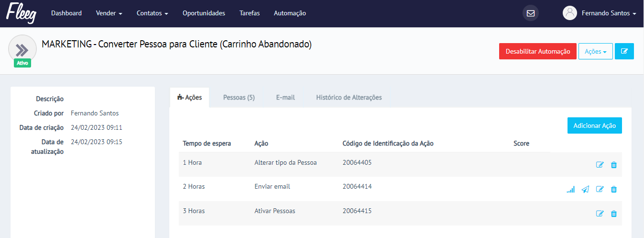
Task: View statistics for the Enviar email action
Action: (570, 189)
